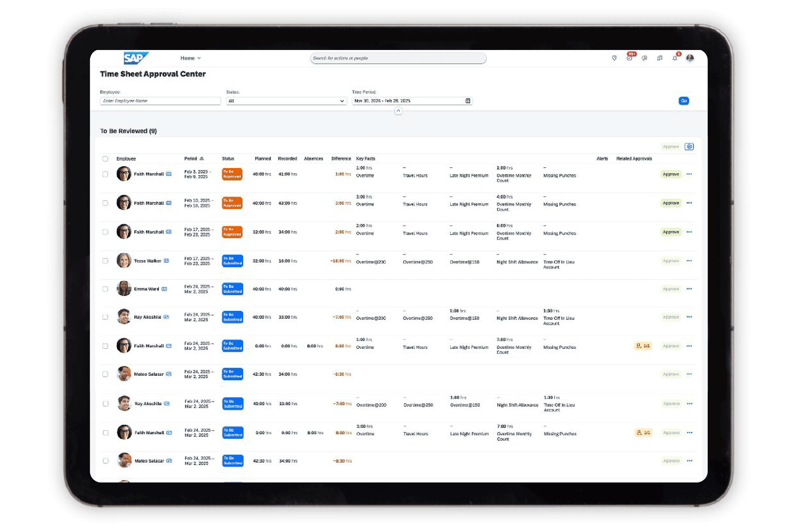Open the Status dropdown showing All

286,101
